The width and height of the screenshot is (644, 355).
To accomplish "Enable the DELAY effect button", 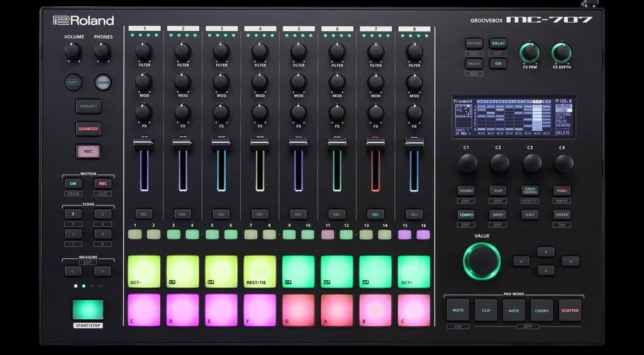I will [x=498, y=43].
